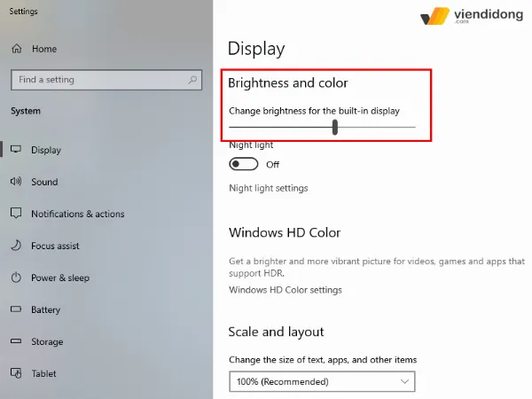532x399 pixels.
Task: Turn on the Night light toggle
Action: point(243,164)
